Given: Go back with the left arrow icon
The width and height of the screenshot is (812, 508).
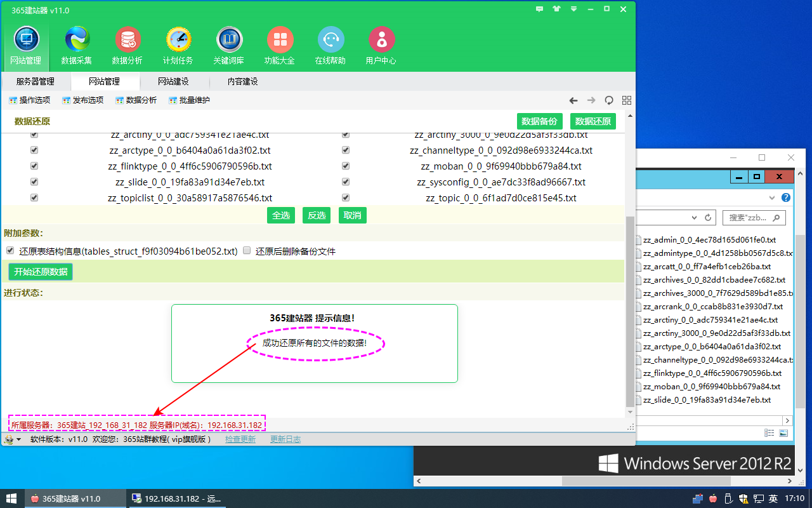Looking at the screenshot, I should click(x=573, y=100).
